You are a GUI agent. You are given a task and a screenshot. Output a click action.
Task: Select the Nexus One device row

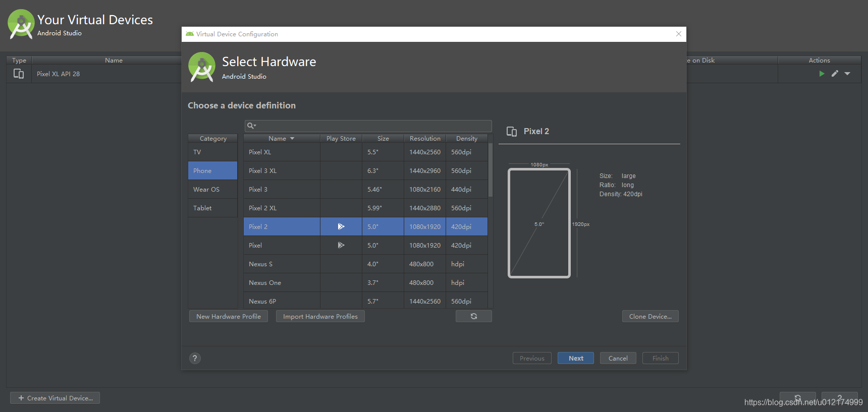click(366, 282)
